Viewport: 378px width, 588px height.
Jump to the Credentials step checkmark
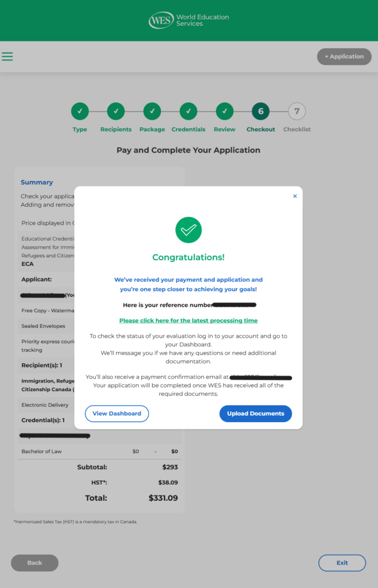point(188,111)
